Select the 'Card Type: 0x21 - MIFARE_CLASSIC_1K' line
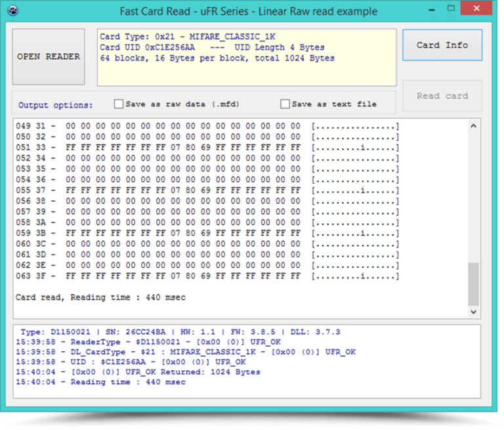The image size is (504, 430). click(x=188, y=36)
